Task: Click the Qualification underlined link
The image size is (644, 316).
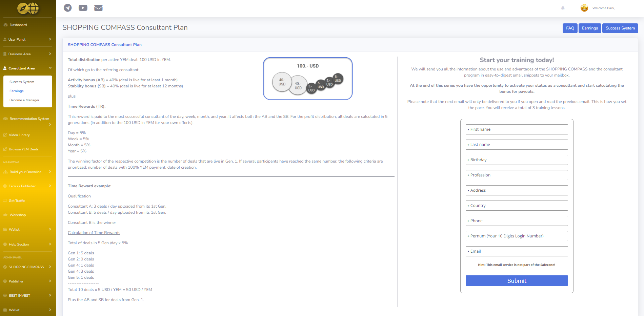Action: click(x=79, y=196)
